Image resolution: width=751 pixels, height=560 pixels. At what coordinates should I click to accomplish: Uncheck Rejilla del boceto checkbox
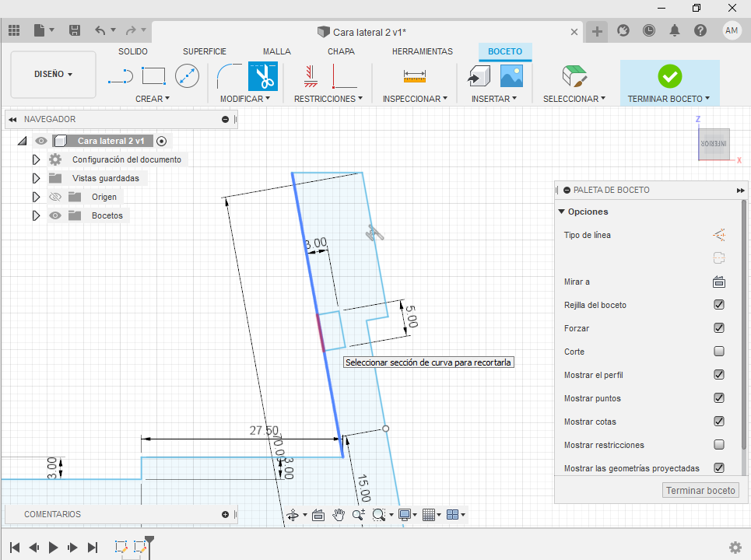(719, 305)
